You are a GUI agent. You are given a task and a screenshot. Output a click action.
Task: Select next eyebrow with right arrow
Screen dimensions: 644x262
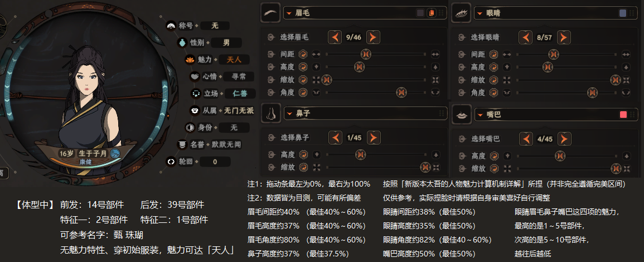pos(373,37)
